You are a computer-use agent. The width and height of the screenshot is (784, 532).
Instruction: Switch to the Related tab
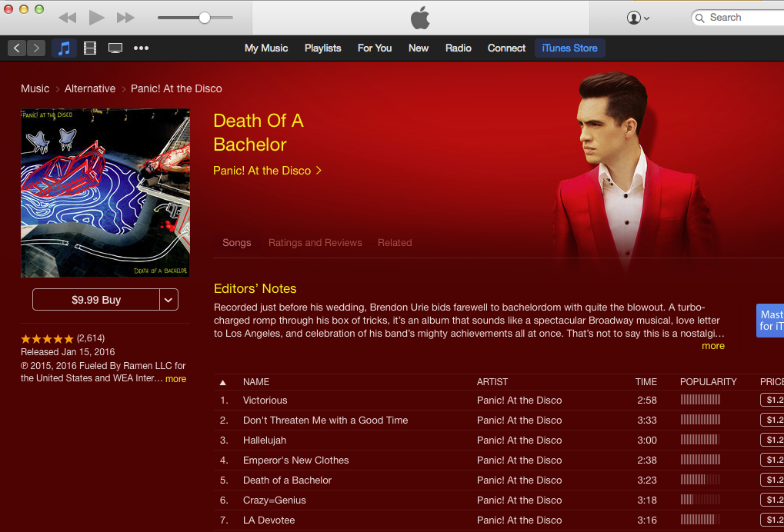tap(395, 243)
